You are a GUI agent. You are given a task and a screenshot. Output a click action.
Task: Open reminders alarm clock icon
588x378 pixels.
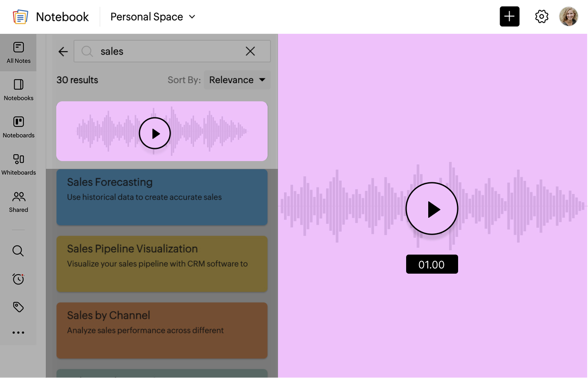[18, 279]
